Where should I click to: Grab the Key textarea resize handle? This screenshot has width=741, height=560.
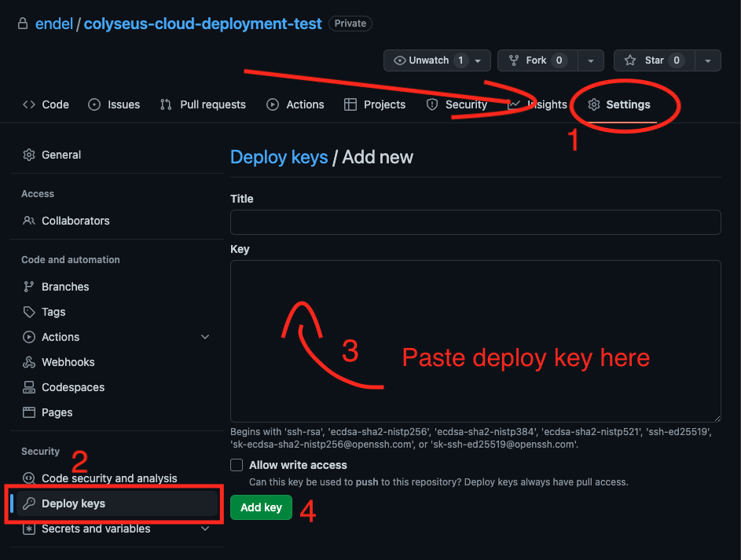pos(717,419)
